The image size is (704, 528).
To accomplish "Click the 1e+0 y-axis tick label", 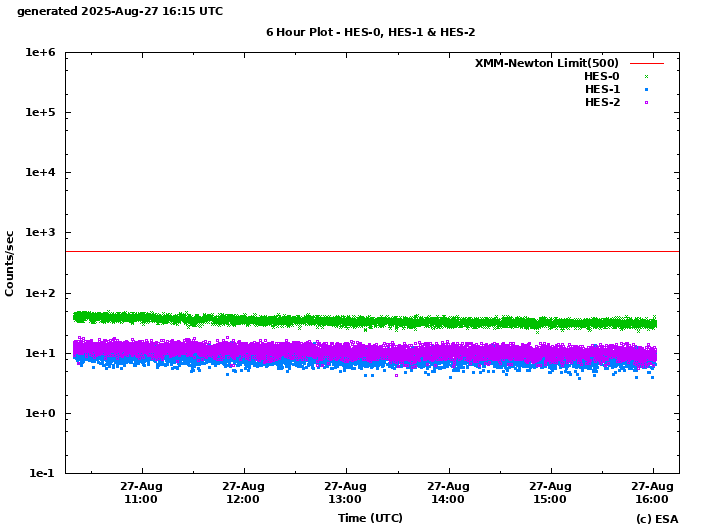I will [40, 413].
